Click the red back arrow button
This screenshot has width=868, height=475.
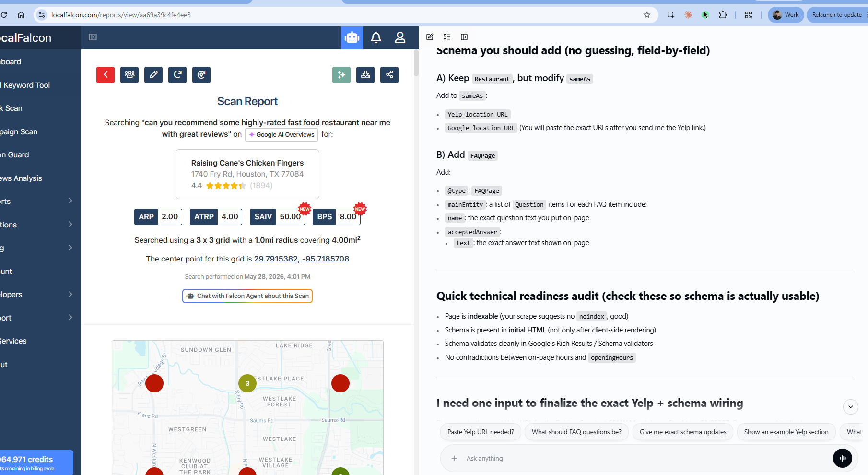(105, 75)
